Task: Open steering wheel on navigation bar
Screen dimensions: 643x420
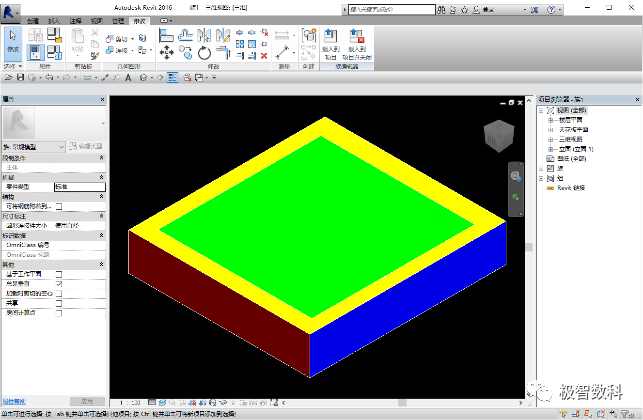Action: pyautogui.click(x=515, y=176)
